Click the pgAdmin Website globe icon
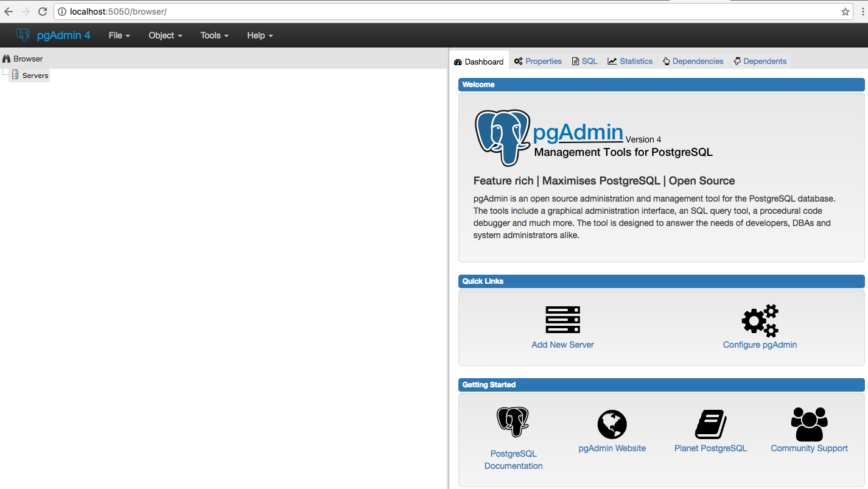The height and width of the screenshot is (489, 868). click(x=612, y=424)
